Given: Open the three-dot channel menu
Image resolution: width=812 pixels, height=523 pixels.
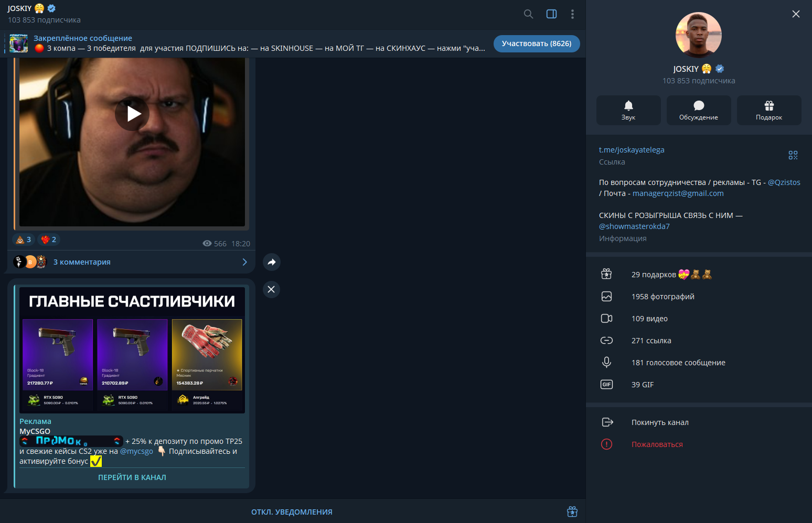Looking at the screenshot, I should pyautogui.click(x=572, y=14).
